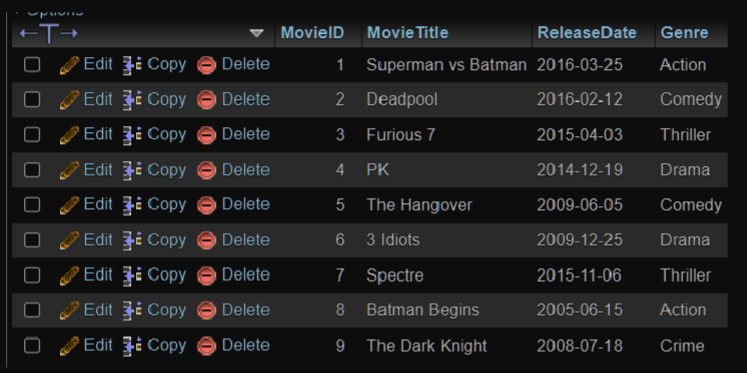The width and height of the screenshot is (747, 373).
Task: Click the 2015-11-06 release date cell
Action: pyautogui.click(x=579, y=275)
